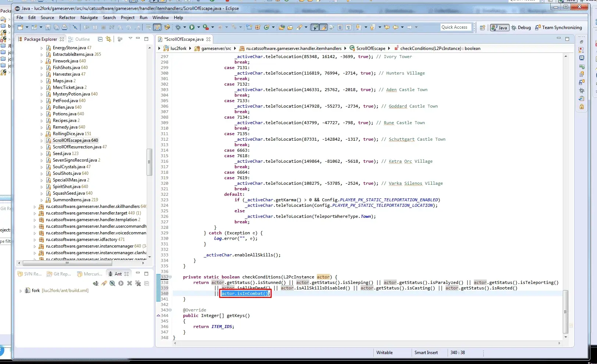Switch to the Git Repositories tab
The width and height of the screenshot is (597, 364).
(59, 274)
